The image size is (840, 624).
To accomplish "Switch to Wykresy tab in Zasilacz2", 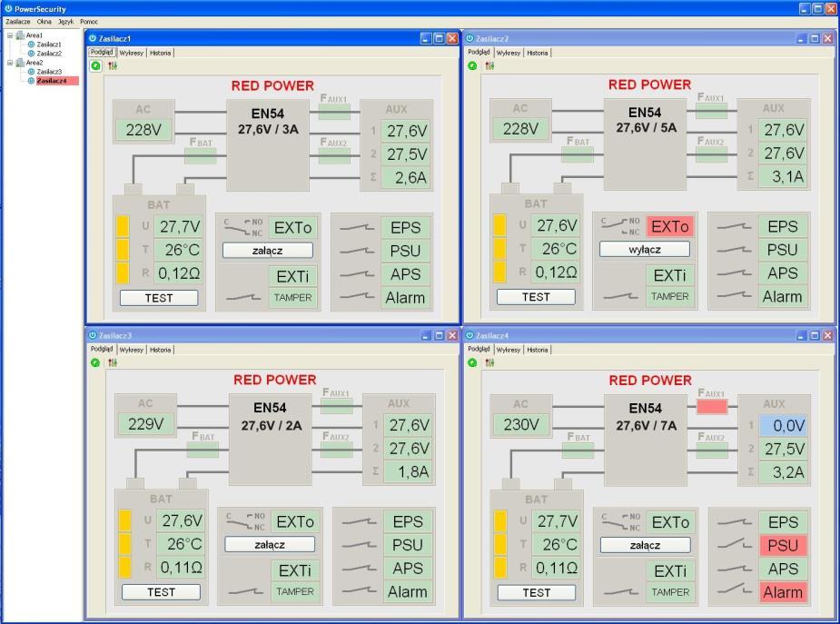I will click(509, 53).
